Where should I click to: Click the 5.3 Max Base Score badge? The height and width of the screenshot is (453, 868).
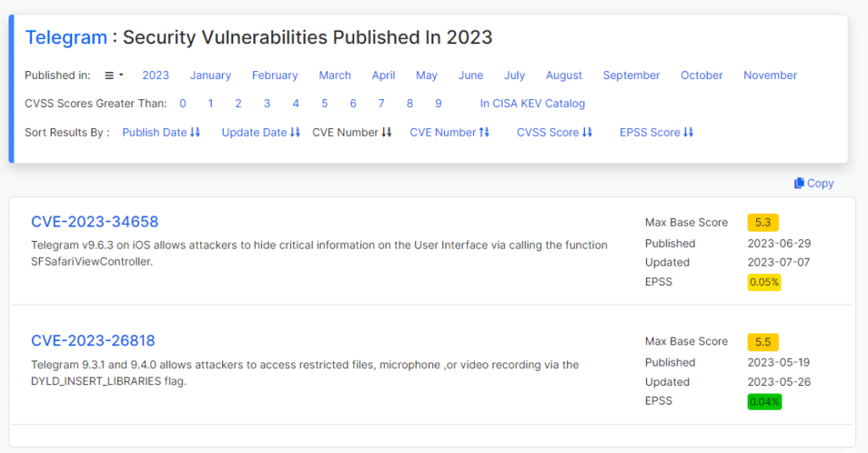point(763,222)
